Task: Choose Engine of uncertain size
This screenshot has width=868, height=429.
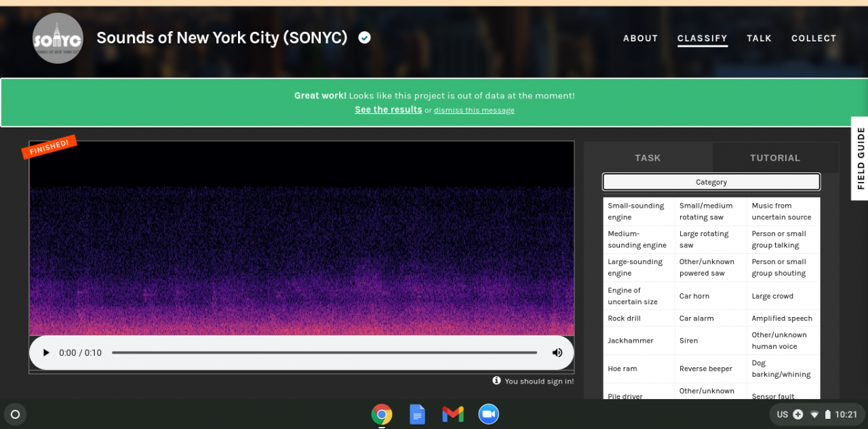Action: (639, 296)
